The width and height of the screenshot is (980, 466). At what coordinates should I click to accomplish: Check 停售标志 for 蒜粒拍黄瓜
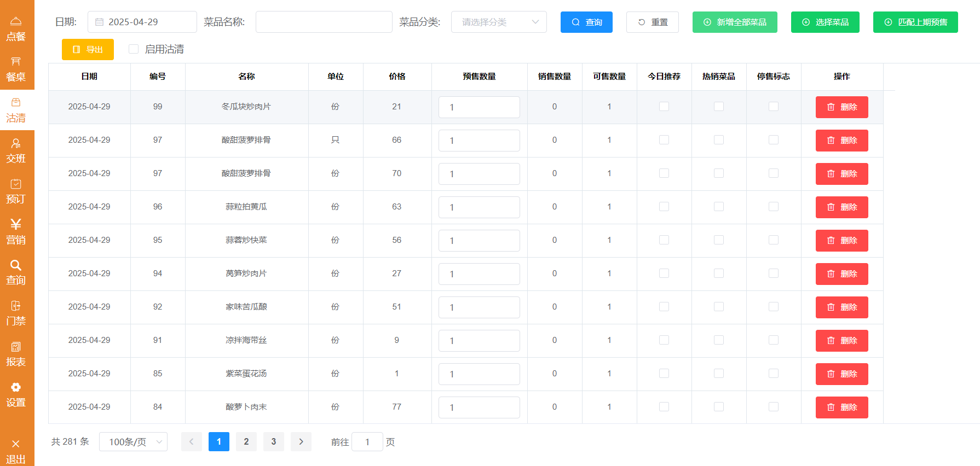[774, 207]
